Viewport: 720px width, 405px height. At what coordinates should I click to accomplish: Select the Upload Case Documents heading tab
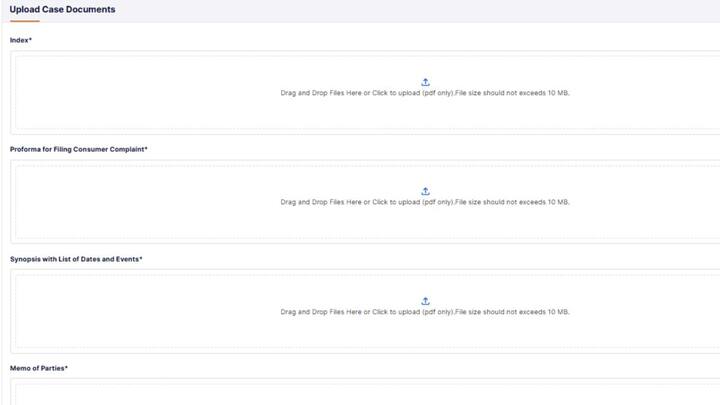(62, 9)
